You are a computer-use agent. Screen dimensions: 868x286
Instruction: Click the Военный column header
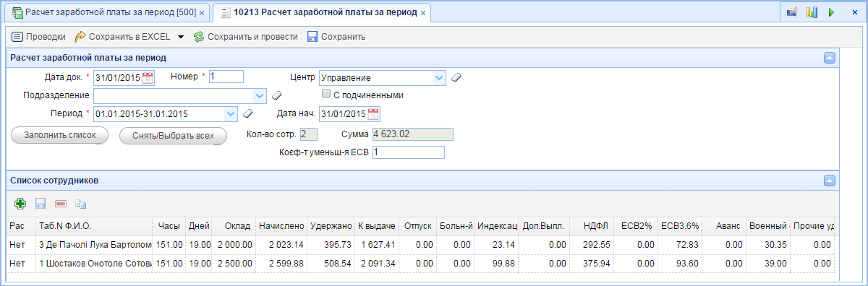[767, 226]
